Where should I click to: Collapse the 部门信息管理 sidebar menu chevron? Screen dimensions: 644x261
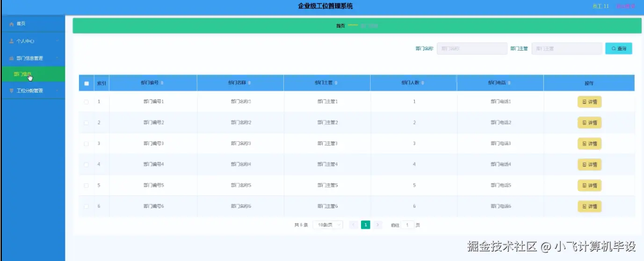point(57,58)
